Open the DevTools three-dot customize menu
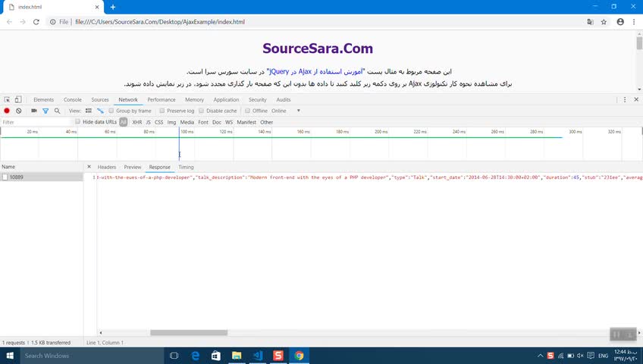 [x=625, y=99]
